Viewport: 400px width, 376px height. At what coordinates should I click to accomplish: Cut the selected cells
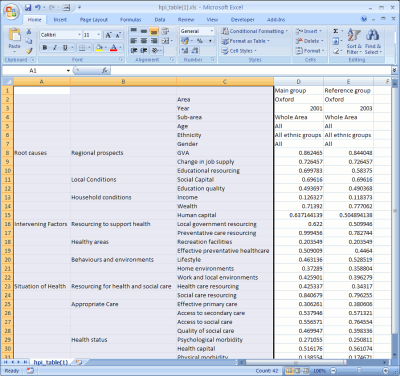[x=29, y=32]
